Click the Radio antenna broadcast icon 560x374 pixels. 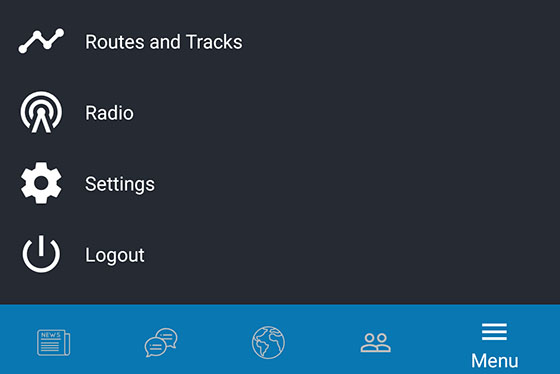41,112
